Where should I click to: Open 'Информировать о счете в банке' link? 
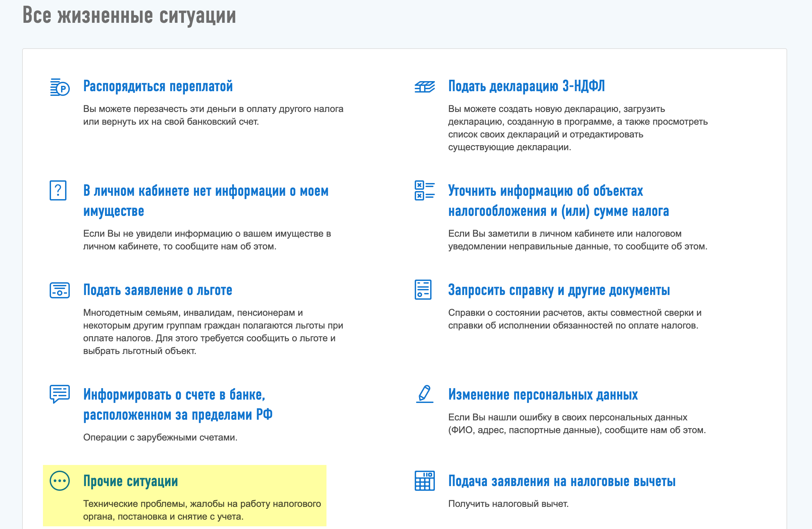coord(178,405)
